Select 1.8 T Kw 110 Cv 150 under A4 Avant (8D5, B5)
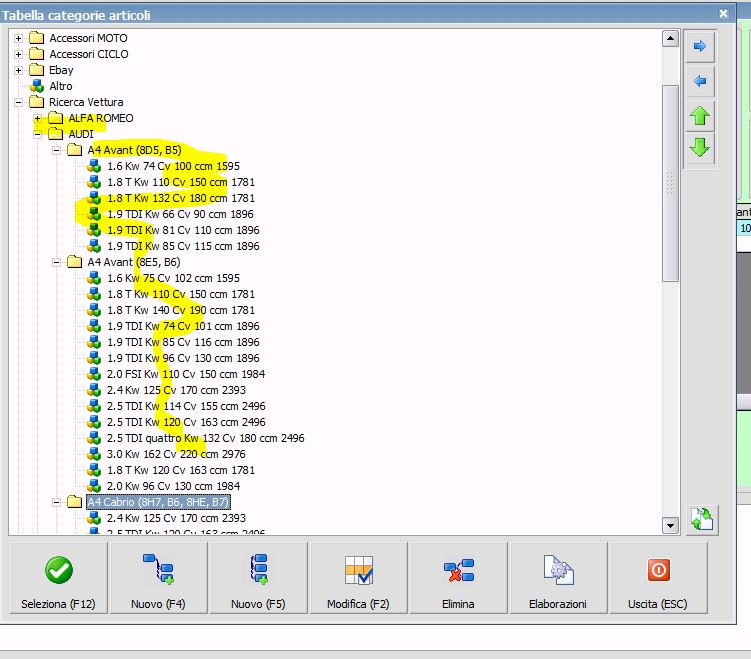Image resolution: width=751 pixels, height=659 pixels. click(x=181, y=182)
